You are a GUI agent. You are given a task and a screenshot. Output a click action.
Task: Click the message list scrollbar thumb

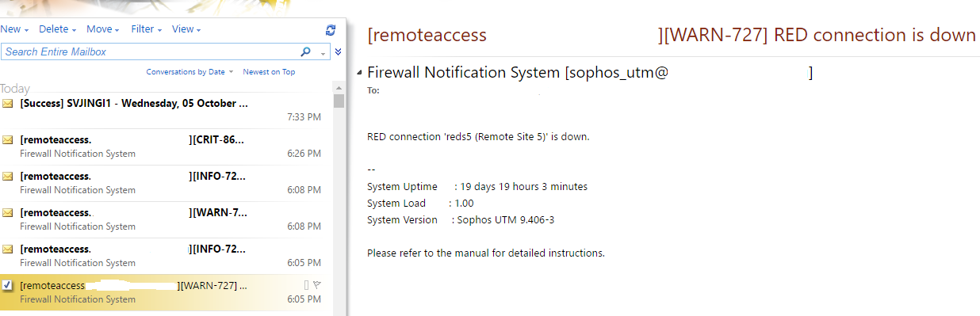(339, 101)
